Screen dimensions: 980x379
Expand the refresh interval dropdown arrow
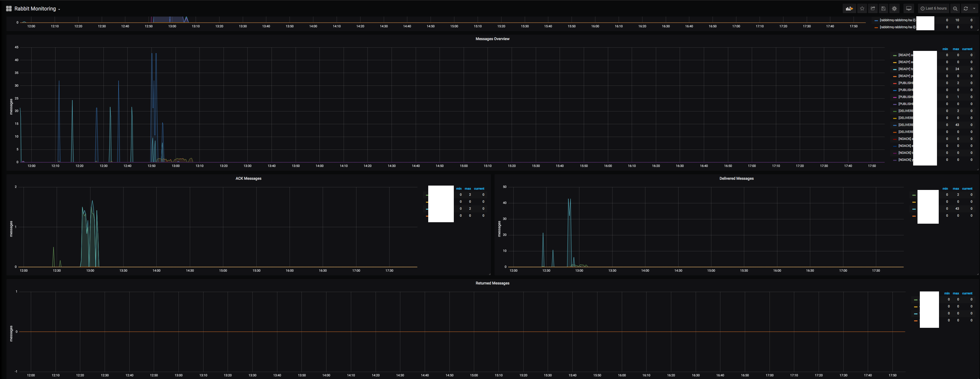pyautogui.click(x=974, y=8)
